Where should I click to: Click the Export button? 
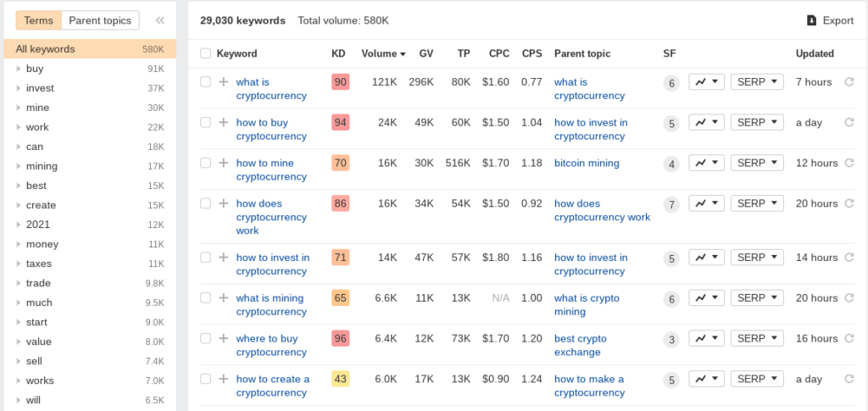(831, 20)
